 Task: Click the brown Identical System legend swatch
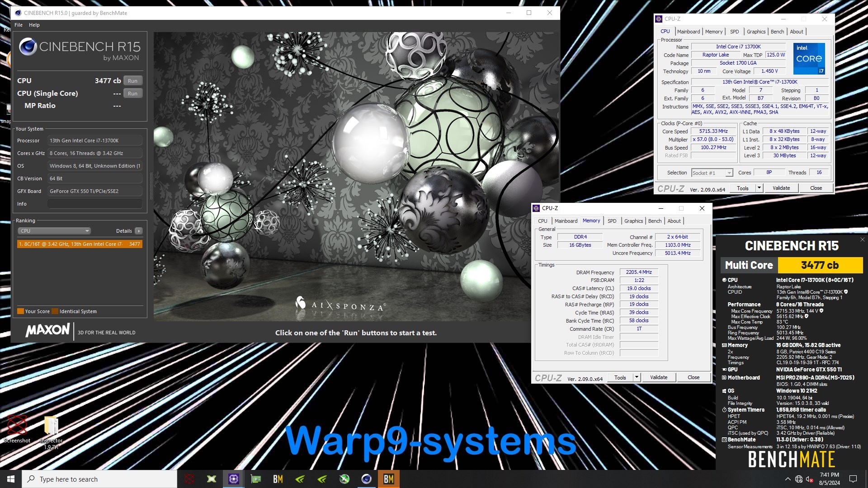[55, 311]
